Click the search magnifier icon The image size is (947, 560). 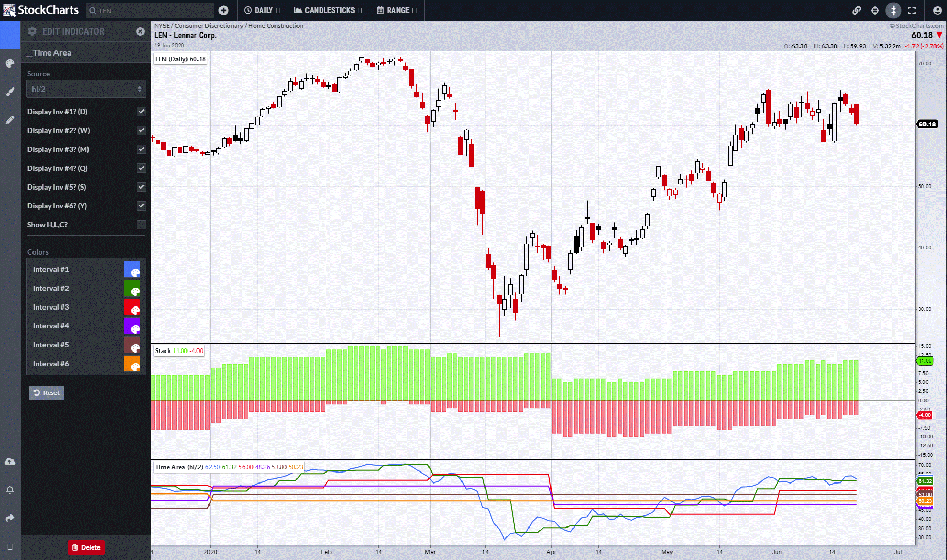93,10
